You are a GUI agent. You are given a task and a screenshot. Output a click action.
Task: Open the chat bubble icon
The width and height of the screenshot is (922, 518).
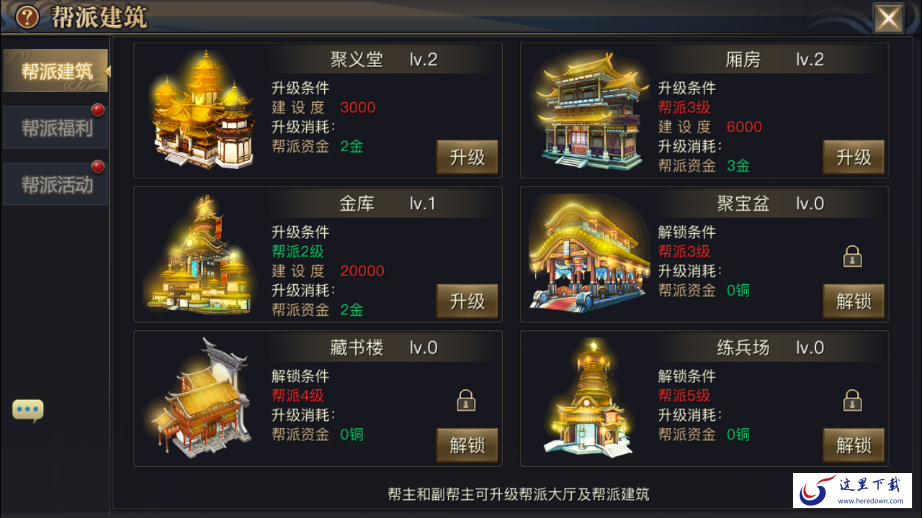coord(28,409)
